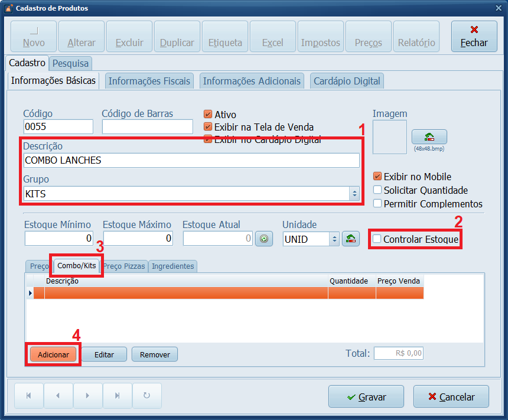Click the refresh records icon
This screenshot has height=420, width=508.
point(147,396)
